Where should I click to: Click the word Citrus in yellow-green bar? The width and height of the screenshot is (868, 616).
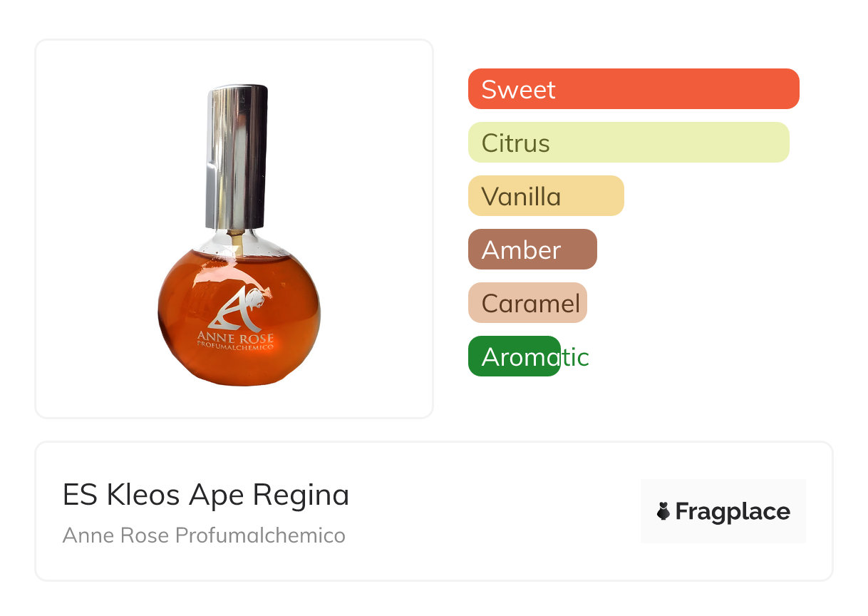click(x=515, y=143)
